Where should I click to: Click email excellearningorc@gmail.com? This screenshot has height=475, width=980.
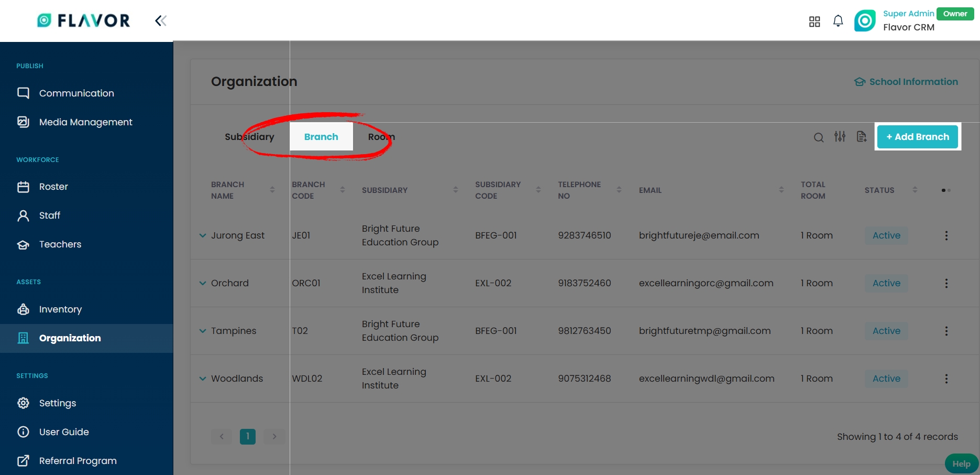tap(706, 284)
